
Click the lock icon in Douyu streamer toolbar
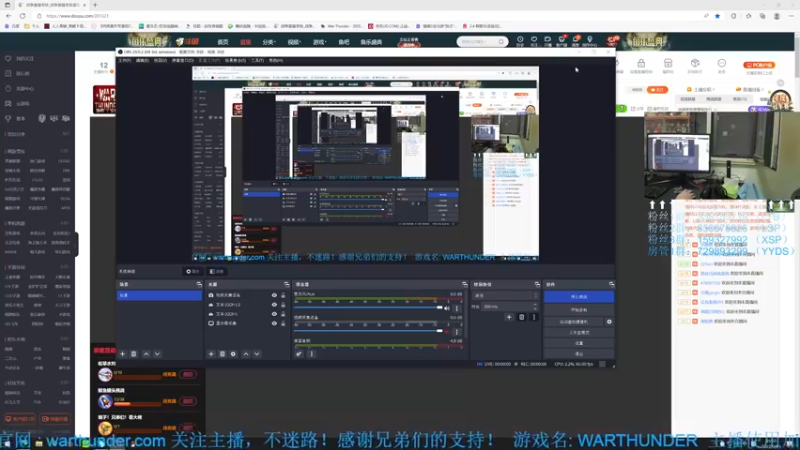(641, 63)
